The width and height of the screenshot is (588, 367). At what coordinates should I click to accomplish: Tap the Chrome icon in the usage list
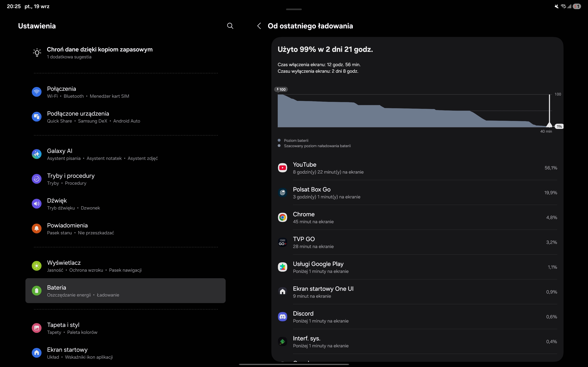click(x=282, y=217)
